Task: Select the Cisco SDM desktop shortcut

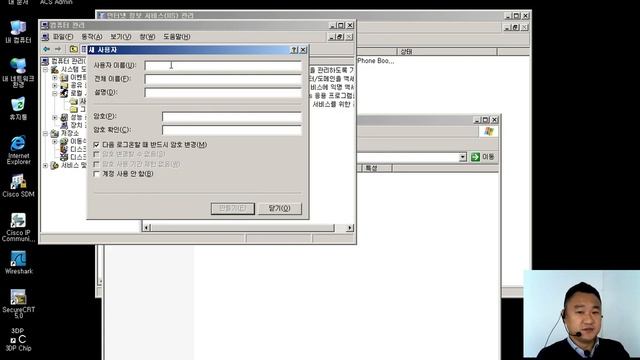Action: tap(18, 186)
